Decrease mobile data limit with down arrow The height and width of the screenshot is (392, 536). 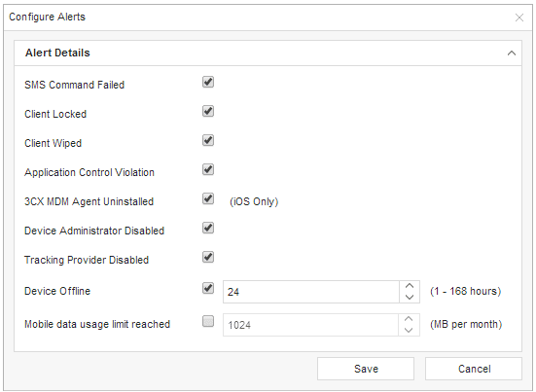(409, 330)
